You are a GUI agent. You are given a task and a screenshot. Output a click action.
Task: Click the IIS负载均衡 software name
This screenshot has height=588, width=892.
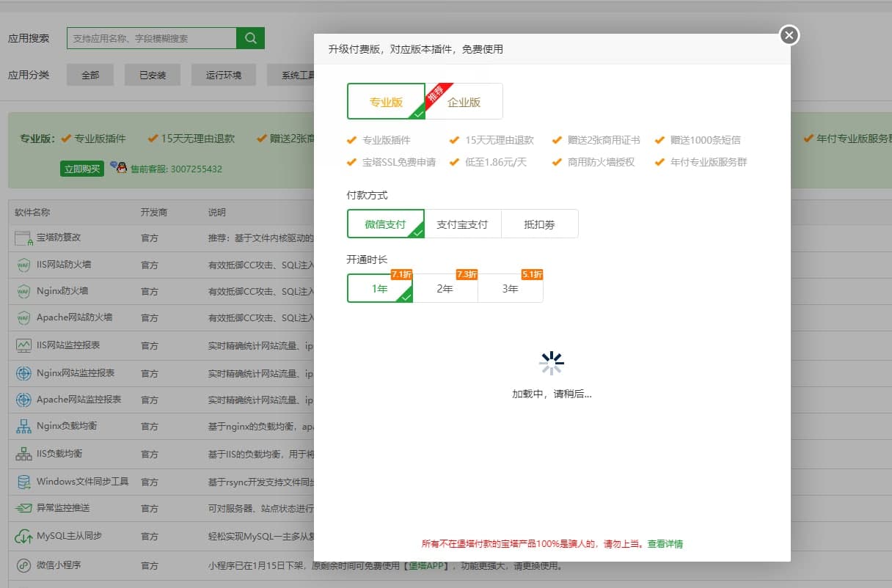coord(59,454)
